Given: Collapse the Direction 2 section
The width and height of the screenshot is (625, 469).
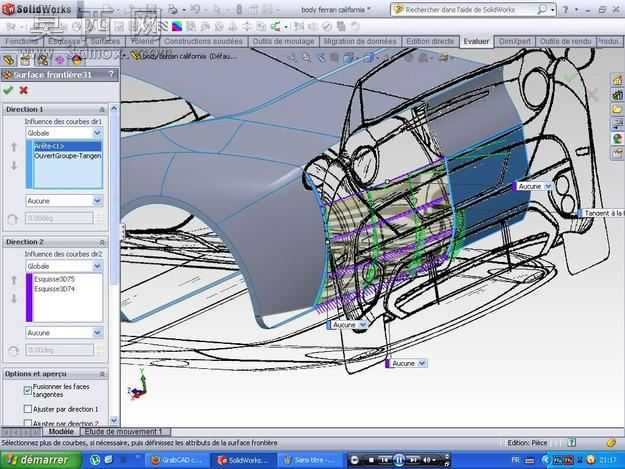Looking at the screenshot, I should tap(102, 242).
